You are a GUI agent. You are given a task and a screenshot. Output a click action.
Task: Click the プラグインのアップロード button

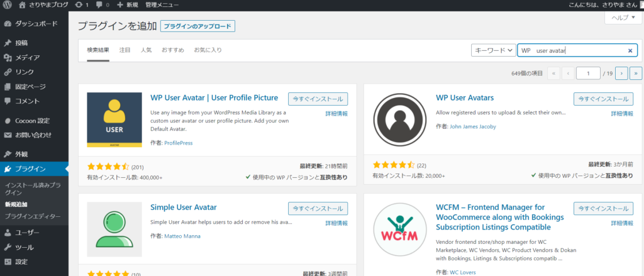[197, 26]
